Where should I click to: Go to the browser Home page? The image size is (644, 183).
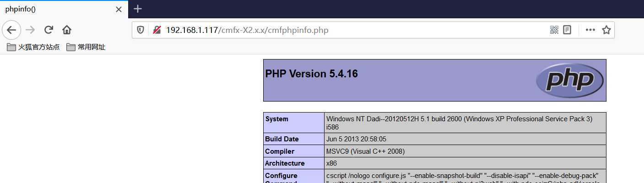[67, 30]
